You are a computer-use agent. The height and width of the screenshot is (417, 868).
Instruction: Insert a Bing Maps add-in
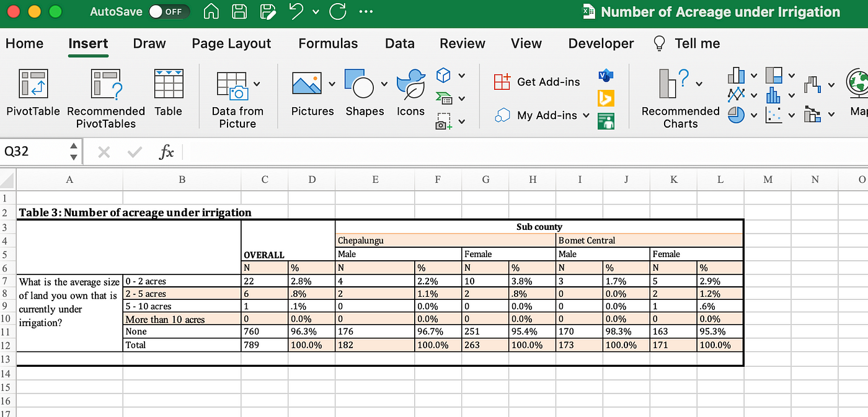[606, 98]
